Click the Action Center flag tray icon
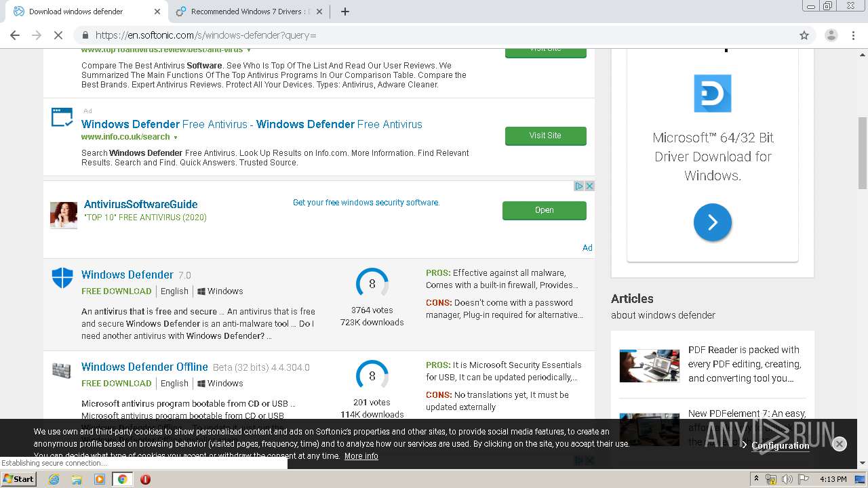Viewport: 868px width, 488px height. (x=804, y=479)
